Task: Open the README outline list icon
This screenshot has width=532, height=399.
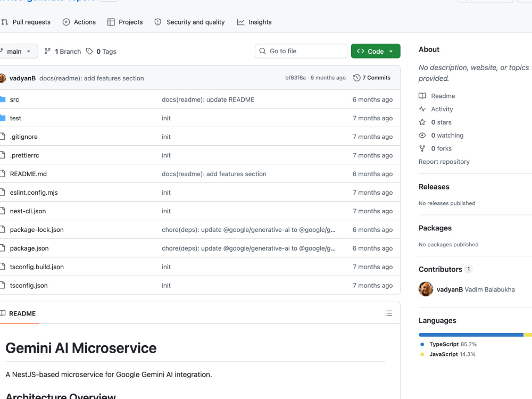Action: (x=389, y=313)
